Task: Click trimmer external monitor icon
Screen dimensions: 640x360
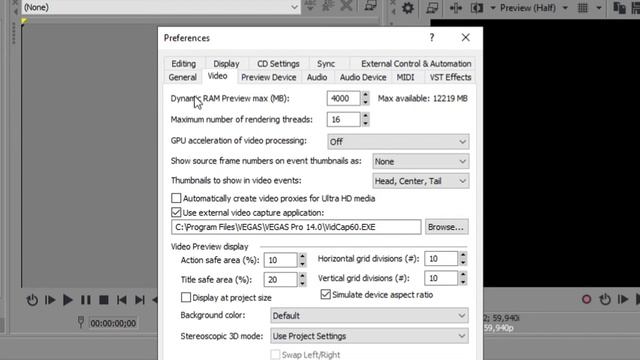Action: (x=370, y=6)
